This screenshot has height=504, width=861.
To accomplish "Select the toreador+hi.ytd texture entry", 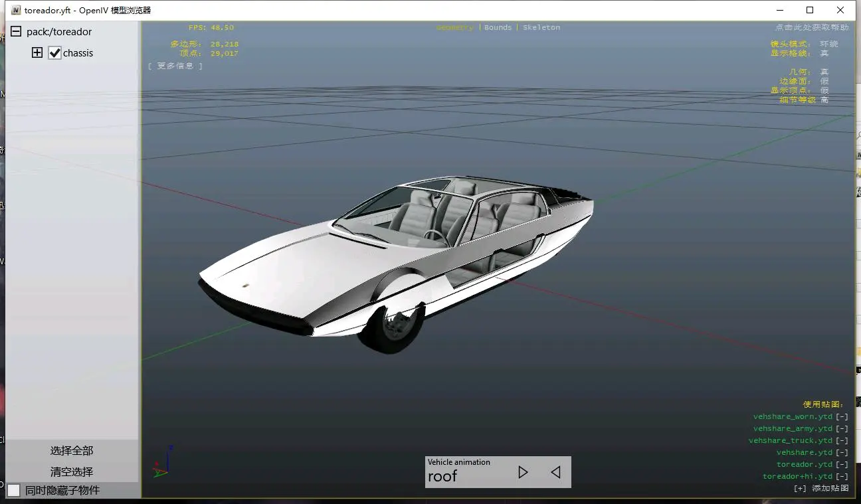I will (x=798, y=477).
